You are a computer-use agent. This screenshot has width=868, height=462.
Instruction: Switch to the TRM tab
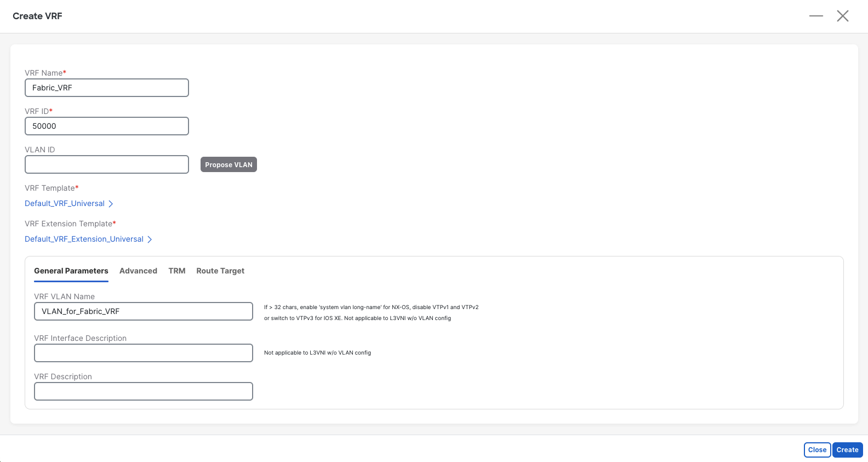pyautogui.click(x=177, y=271)
